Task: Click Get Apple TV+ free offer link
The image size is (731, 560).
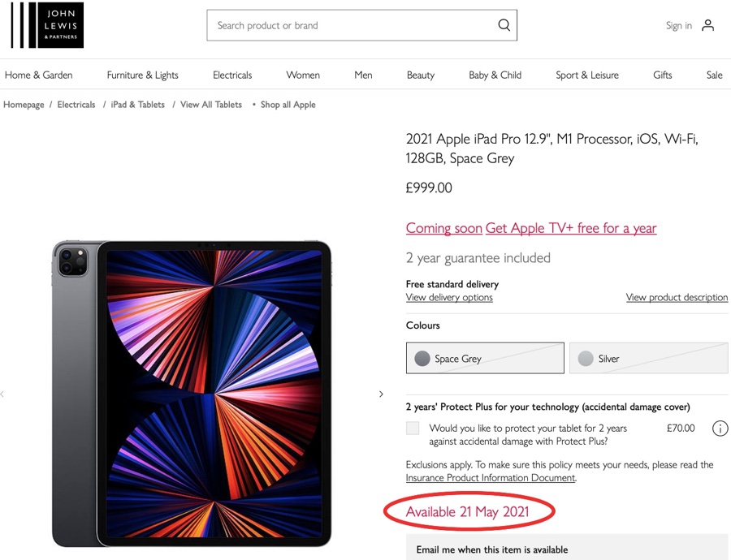Action: pyautogui.click(x=571, y=228)
